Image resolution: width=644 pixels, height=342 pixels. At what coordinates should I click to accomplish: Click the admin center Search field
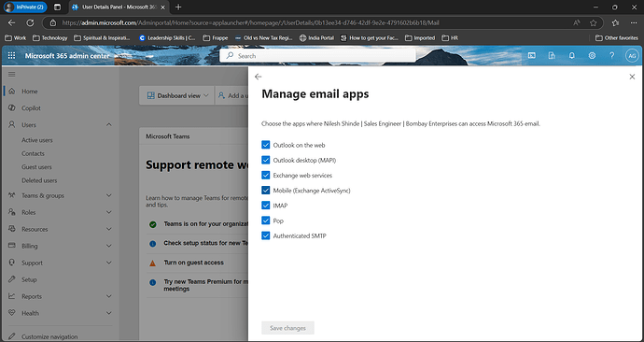click(x=317, y=55)
